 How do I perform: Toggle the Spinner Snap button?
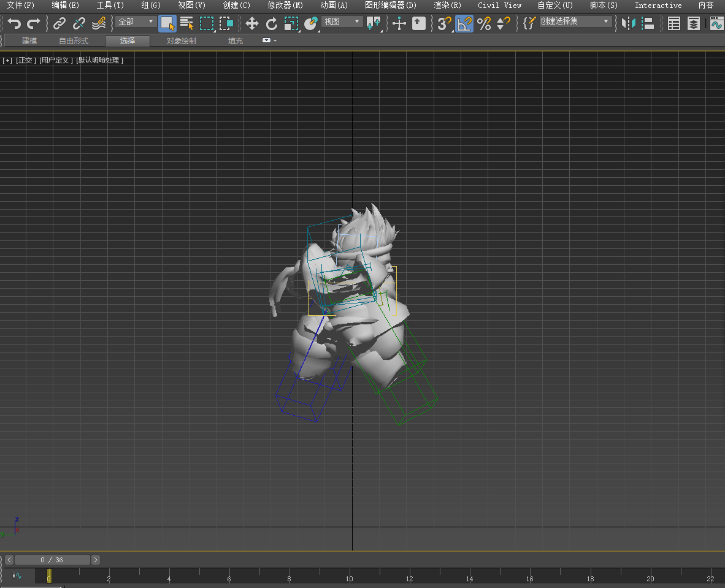503,23
